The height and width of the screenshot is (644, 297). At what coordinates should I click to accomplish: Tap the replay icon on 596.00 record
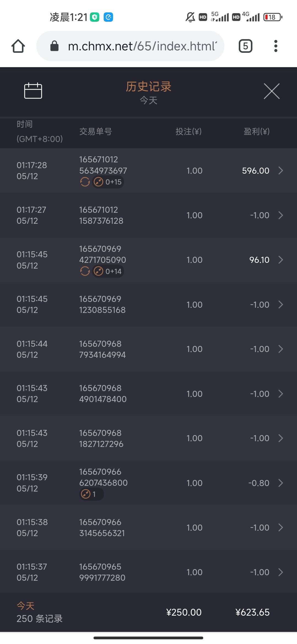pyautogui.click(x=85, y=182)
